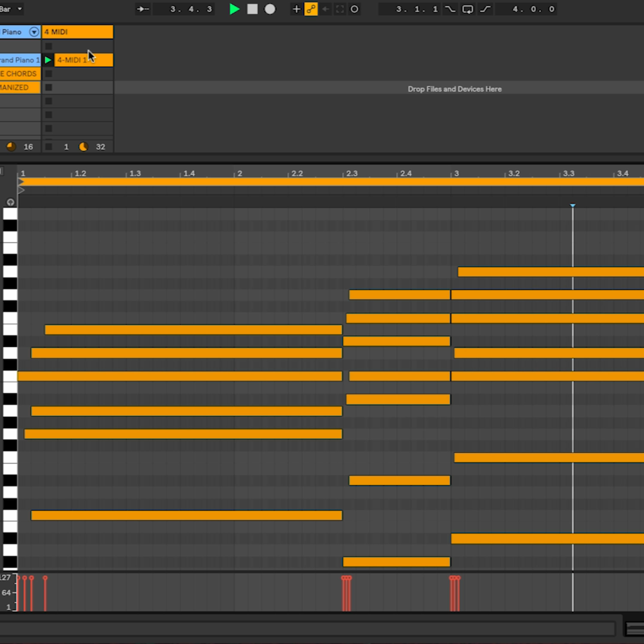The image size is (644, 644).
Task: Click the pie indicator next to 32
Action: click(x=83, y=147)
